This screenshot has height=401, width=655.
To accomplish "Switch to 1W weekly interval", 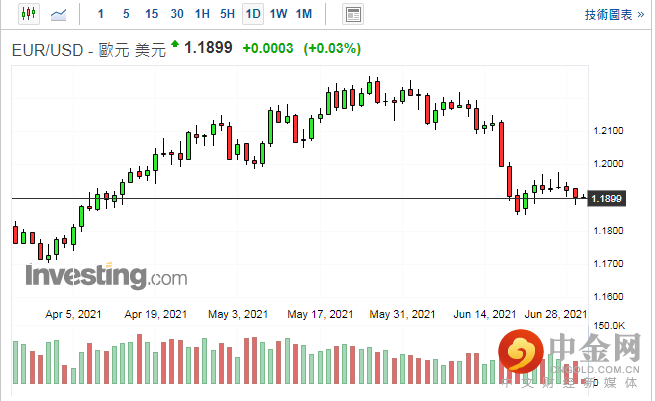I will (279, 14).
